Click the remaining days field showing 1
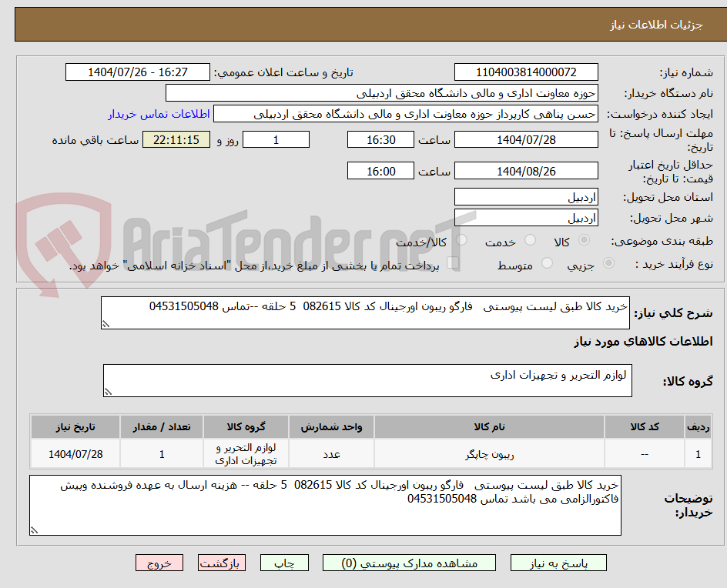Viewport: 727px width, 588px height. (276, 139)
